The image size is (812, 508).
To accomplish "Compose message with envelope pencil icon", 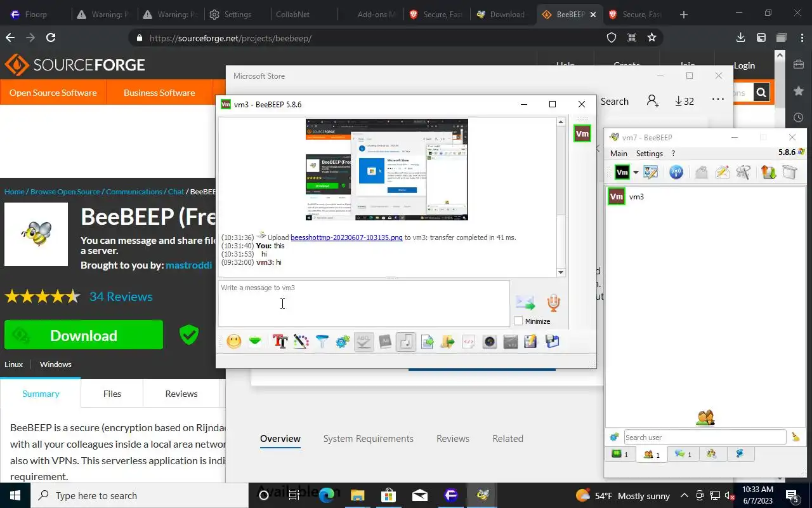I will coord(722,172).
